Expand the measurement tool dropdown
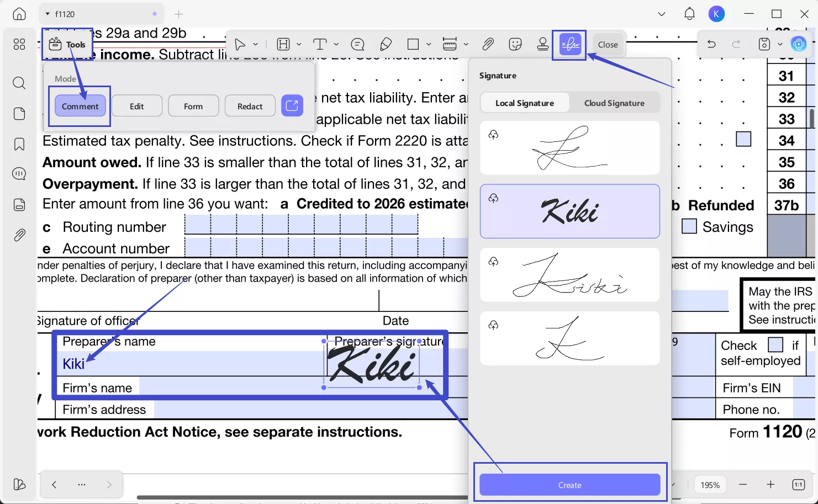This screenshot has height=504, width=818. tap(466, 44)
